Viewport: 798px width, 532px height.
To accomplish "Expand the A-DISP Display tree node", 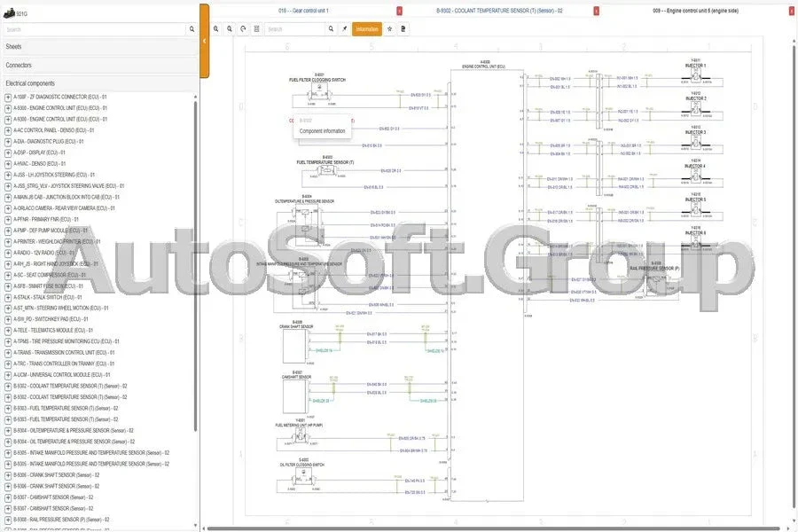I will 8,153.
